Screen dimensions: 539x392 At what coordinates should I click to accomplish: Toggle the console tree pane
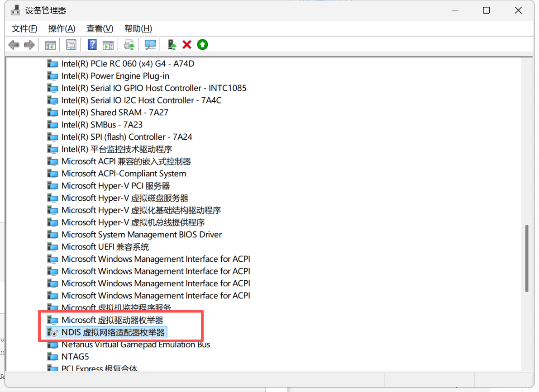[x=50, y=44]
